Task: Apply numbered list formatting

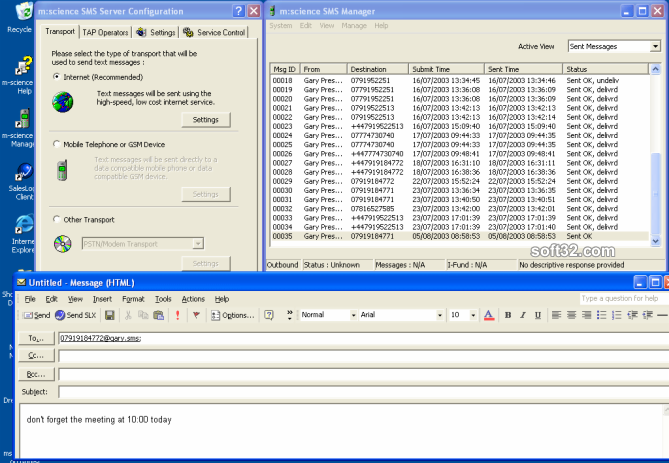Action: (617, 315)
